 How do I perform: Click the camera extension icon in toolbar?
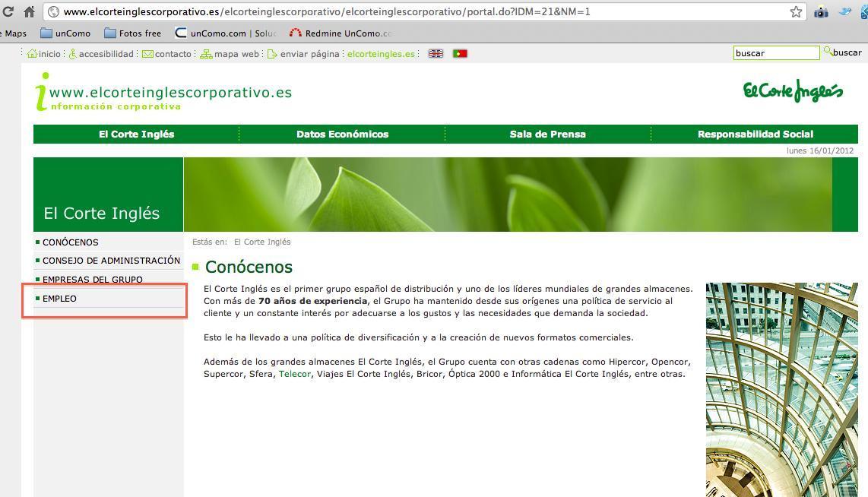coord(821,11)
